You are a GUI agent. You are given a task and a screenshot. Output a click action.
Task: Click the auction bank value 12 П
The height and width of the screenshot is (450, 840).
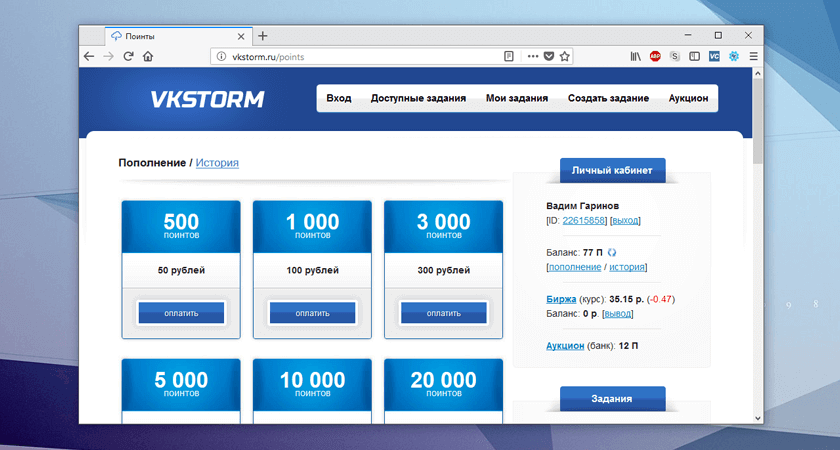pos(628,346)
